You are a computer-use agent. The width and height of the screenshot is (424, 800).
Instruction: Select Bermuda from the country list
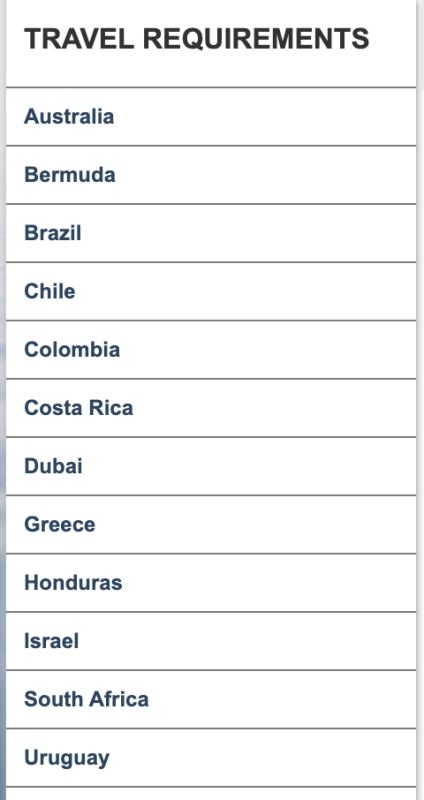click(x=69, y=174)
